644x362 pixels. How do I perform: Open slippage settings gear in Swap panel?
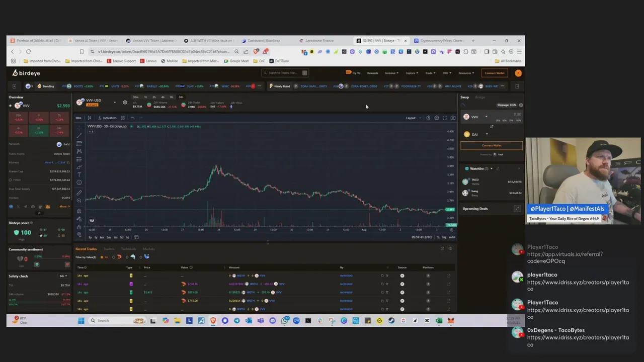tap(521, 105)
